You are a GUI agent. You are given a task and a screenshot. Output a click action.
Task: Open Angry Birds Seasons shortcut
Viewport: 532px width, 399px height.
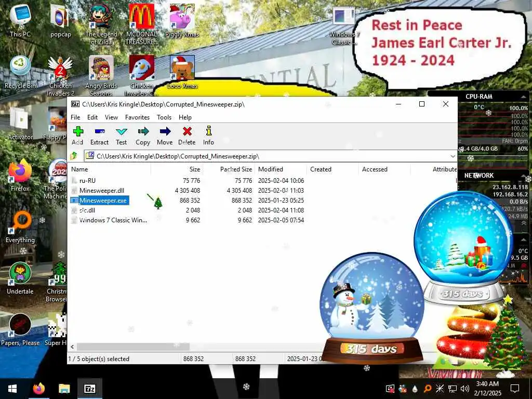click(x=101, y=76)
